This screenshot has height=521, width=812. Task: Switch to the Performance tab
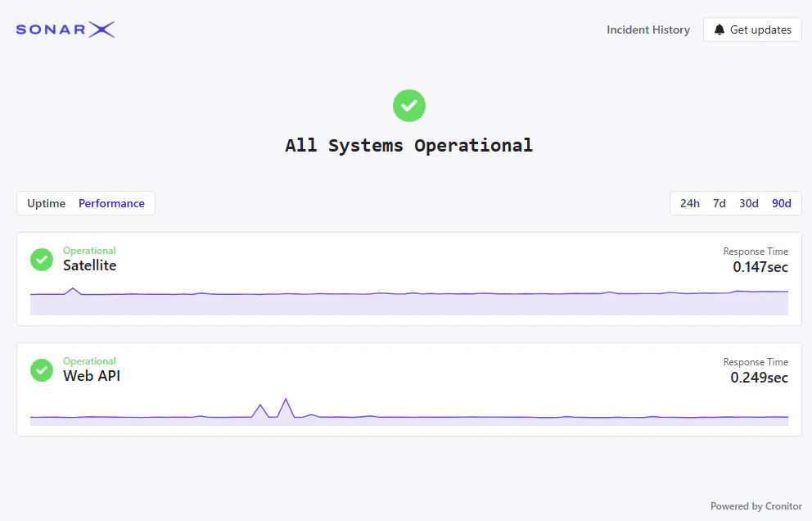(x=111, y=203)
